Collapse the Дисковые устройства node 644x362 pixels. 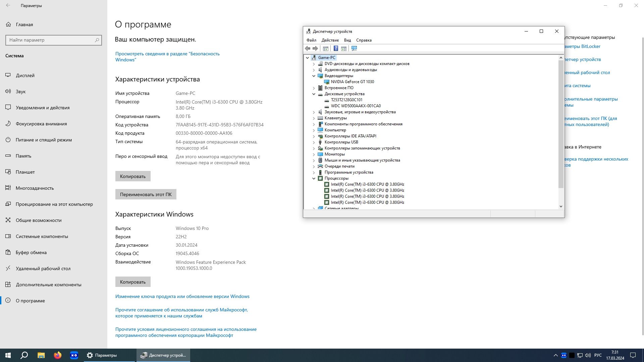[x=314, y=94]
